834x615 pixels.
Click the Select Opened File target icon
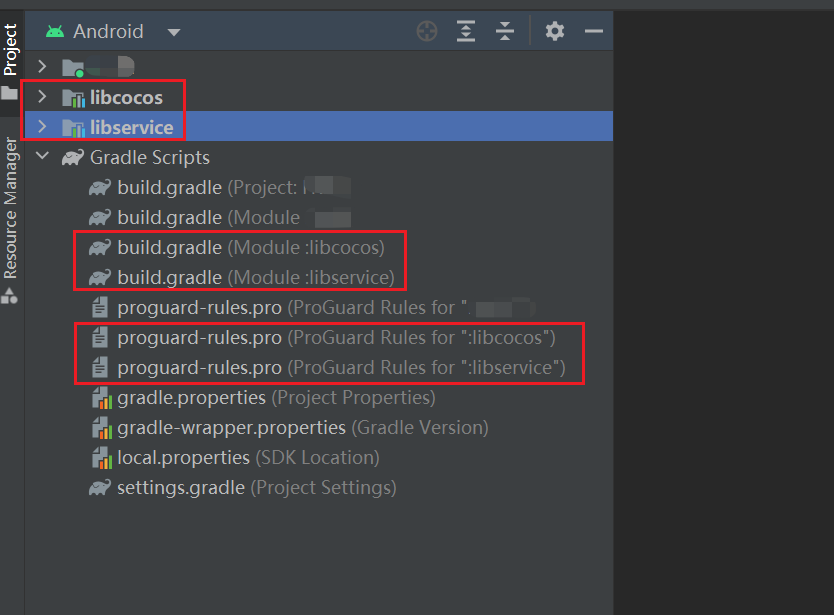coord(427,31)
